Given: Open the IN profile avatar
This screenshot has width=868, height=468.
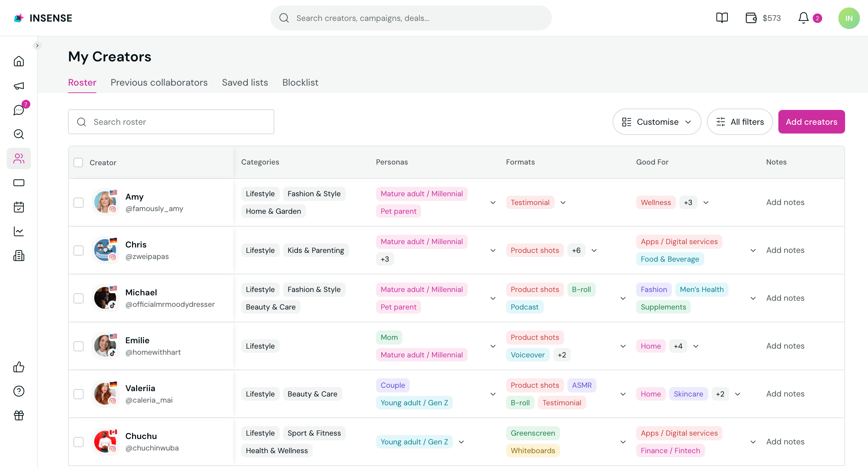Looking at the screenshot, I should pyautogui.click(x=849, y=18).
